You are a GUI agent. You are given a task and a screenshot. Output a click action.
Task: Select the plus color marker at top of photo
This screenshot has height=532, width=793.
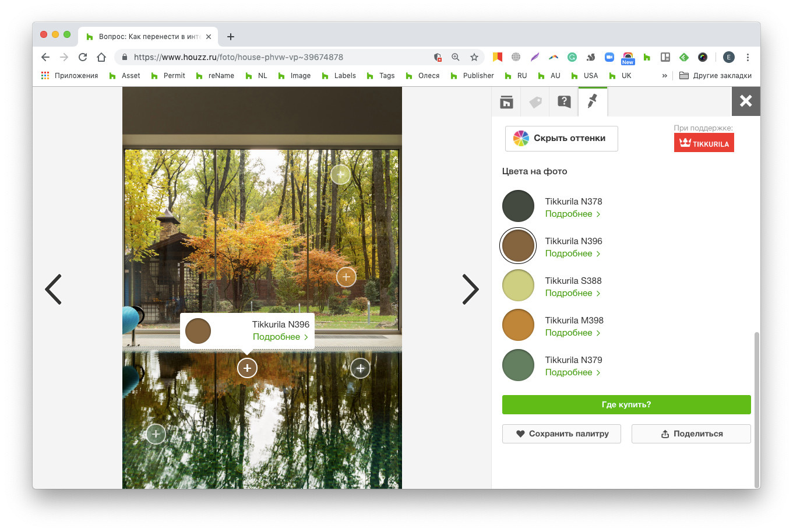coord(340,174)
